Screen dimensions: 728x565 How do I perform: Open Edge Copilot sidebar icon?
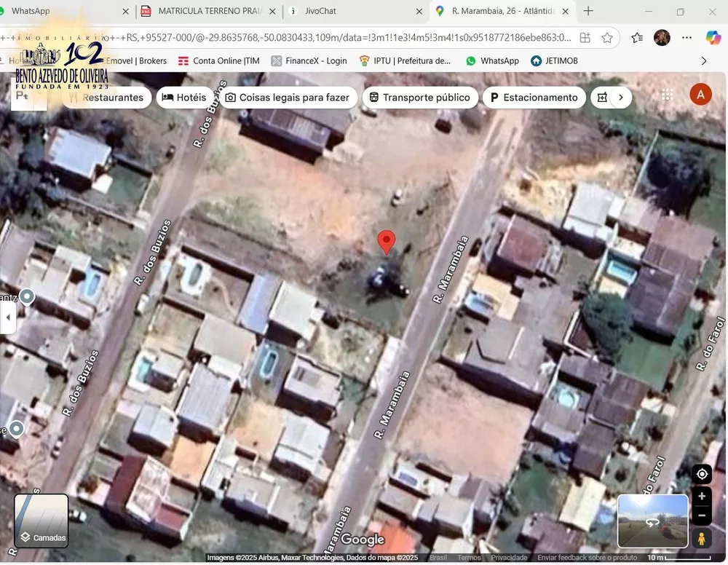tap(713, 38)
